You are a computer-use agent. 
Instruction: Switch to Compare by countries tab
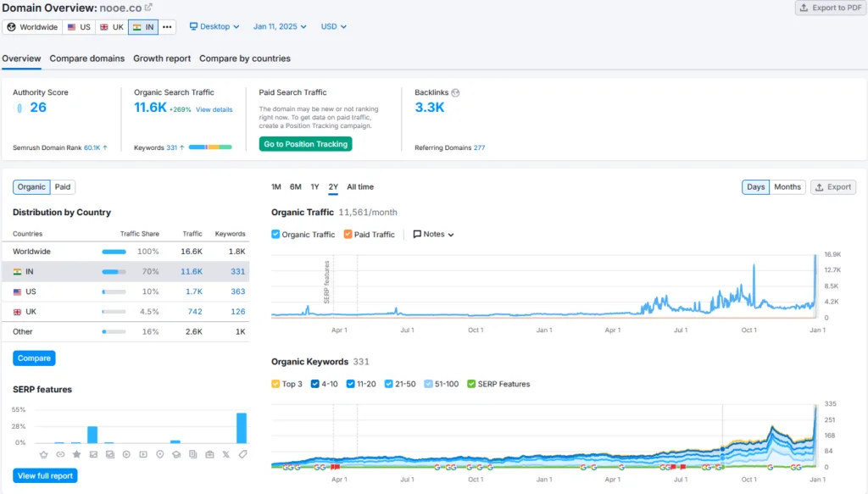[x=245, y=58]
